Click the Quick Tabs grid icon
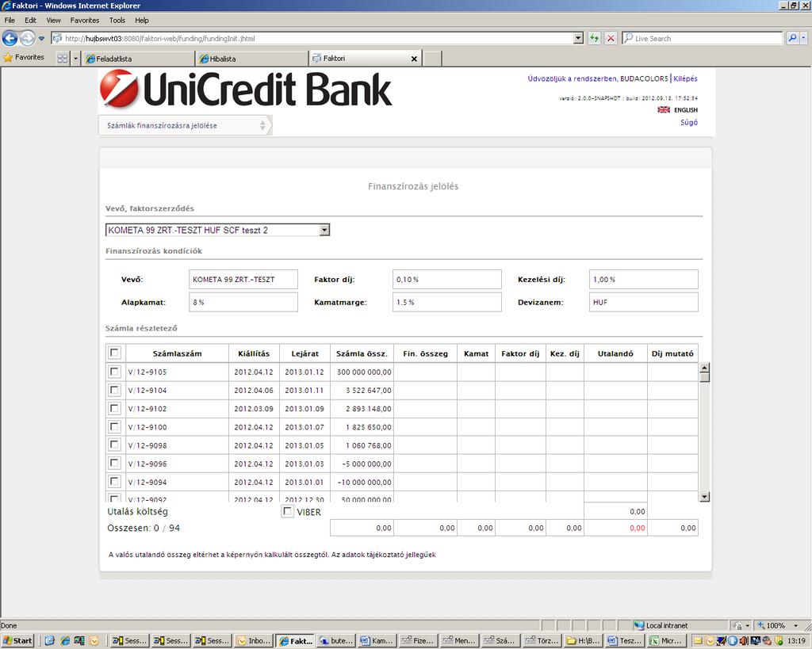 (x=62, y=59)
